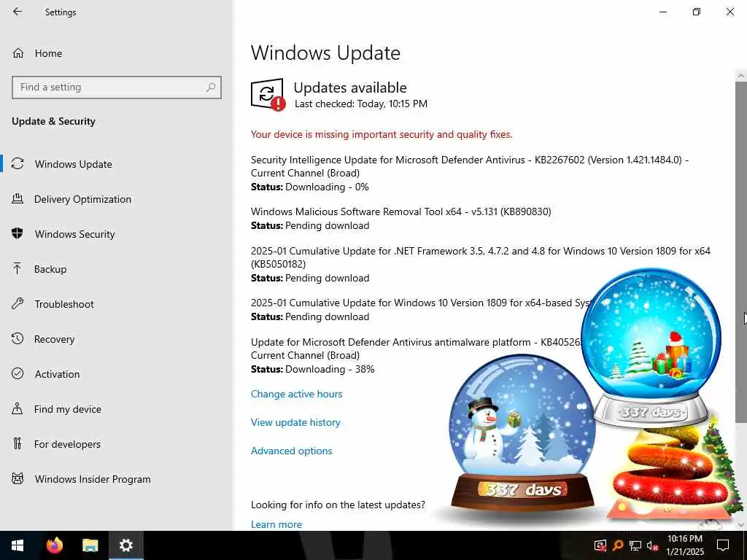Image resolution: width=747 pixels, height=560 pixels.
Task: Click the Learn more link
Action: pos(276,524)
